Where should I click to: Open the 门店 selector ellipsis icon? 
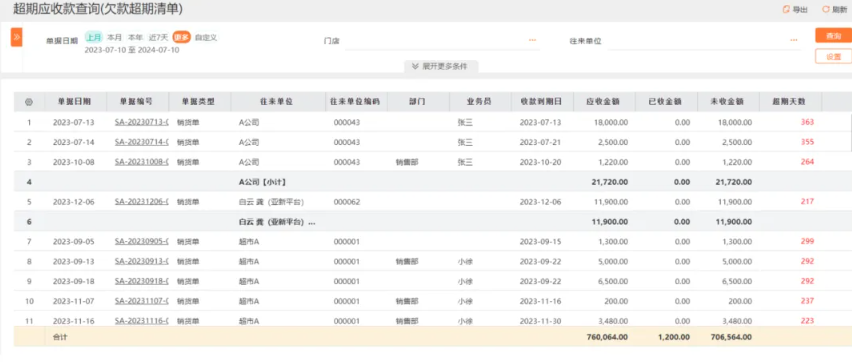532,40
